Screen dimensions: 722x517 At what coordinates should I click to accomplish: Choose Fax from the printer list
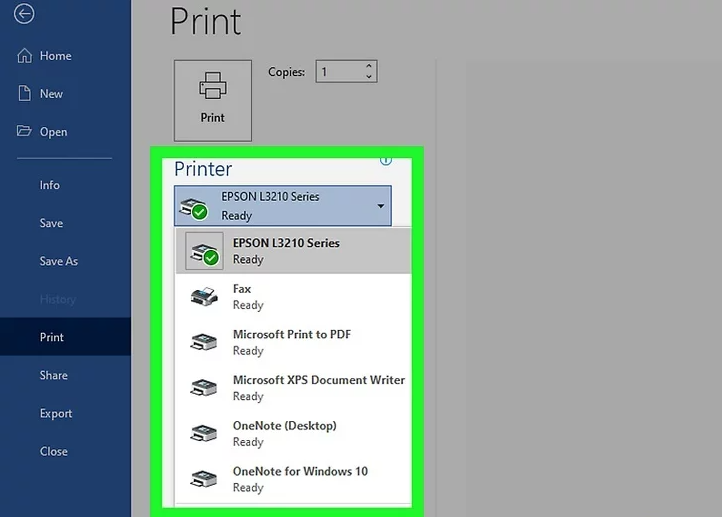(293, 296)
